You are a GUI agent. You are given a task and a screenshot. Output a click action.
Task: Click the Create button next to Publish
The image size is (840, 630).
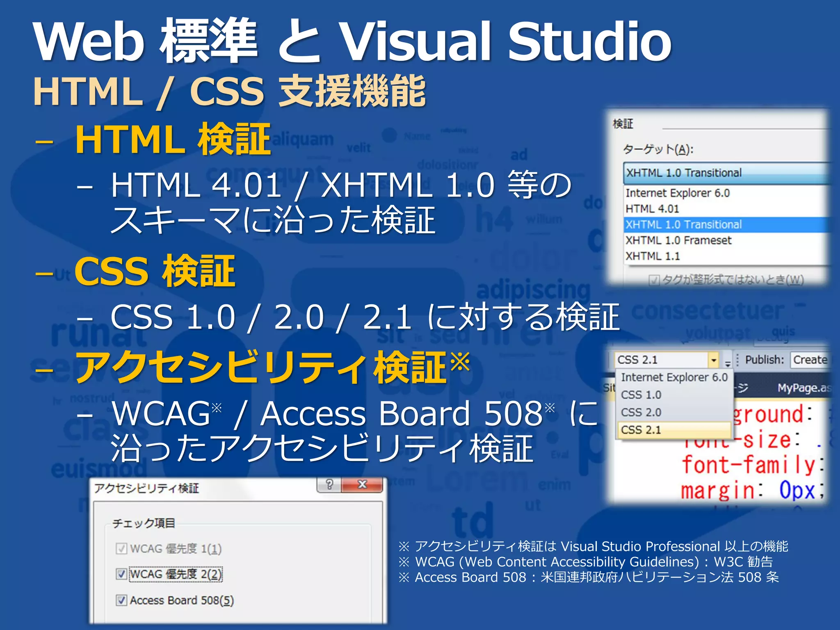810,360
